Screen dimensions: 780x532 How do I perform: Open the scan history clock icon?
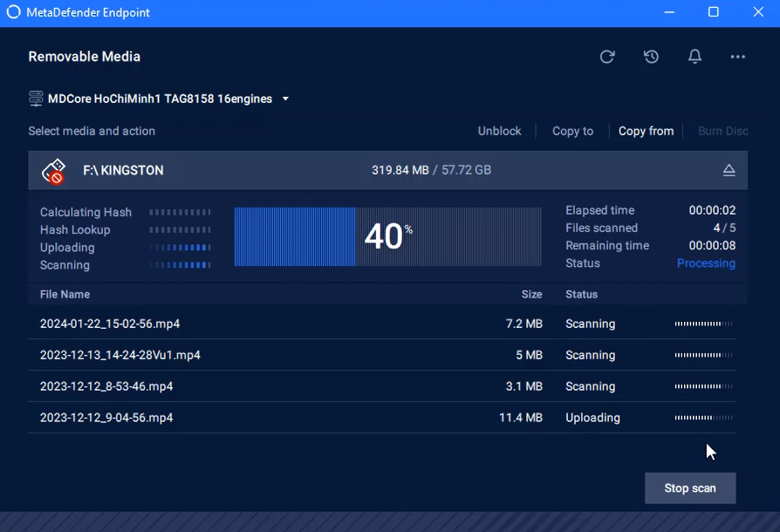point(651,57)
